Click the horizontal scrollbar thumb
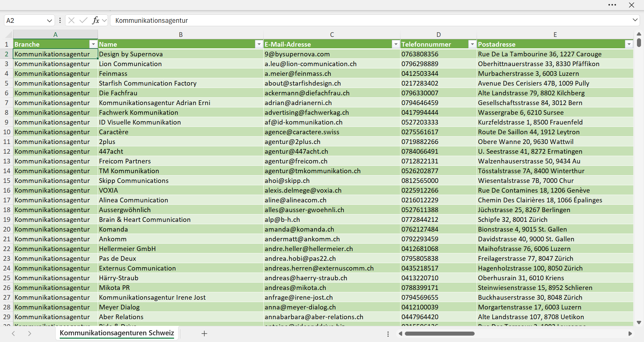Image resolution: width=644 pixels, height=342 pixels. (x=439, y=334)
